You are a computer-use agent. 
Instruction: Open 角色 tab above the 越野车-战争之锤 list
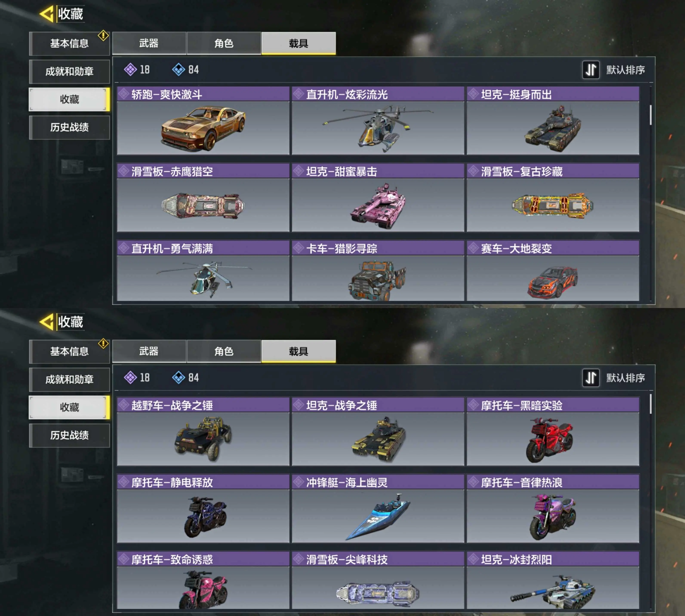224,351
